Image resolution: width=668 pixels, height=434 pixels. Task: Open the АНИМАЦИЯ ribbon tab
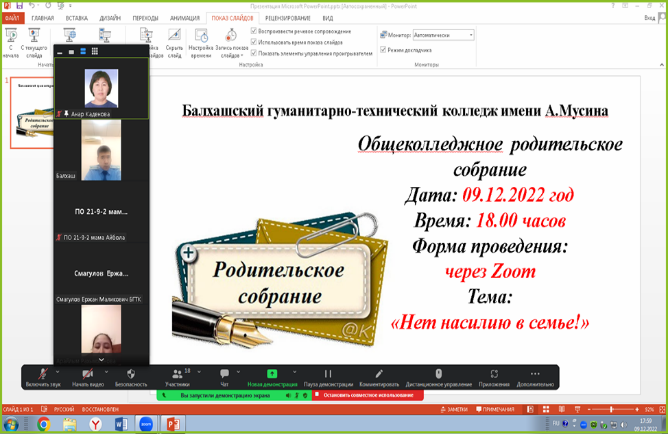click(x=184, y=18)
